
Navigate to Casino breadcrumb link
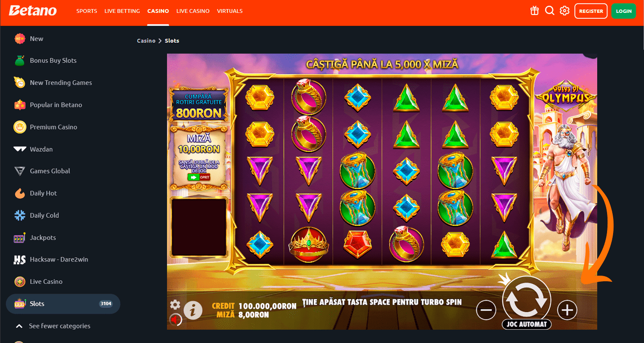click(146, 41)
